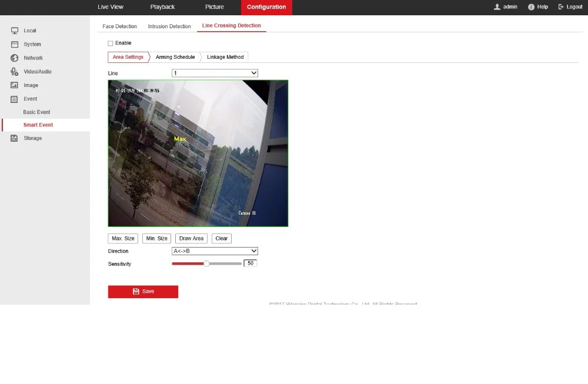Click the Help info icon
The height and width of the screenshot is (384, 588).
tap(531, 6)
